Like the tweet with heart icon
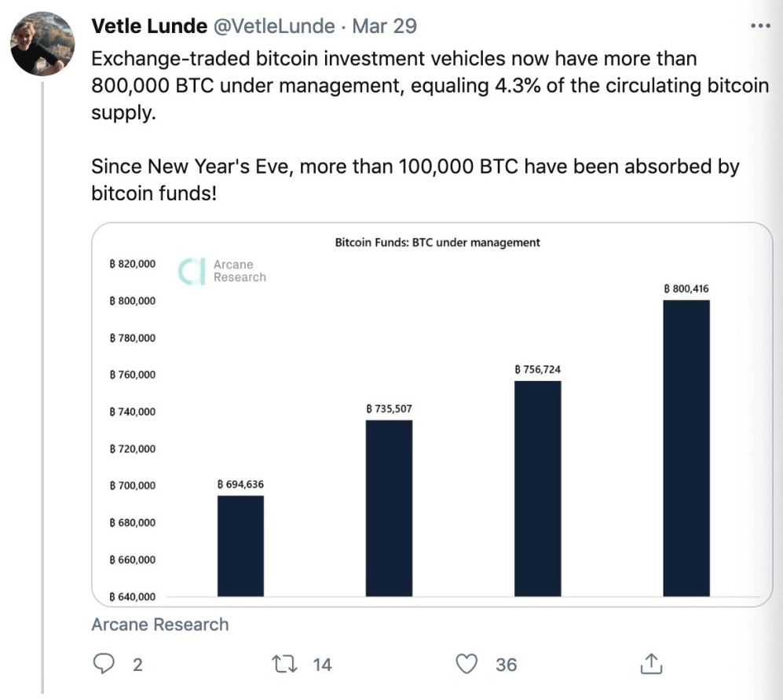Viewport: 783px width, 700px height. click(467, 664)
